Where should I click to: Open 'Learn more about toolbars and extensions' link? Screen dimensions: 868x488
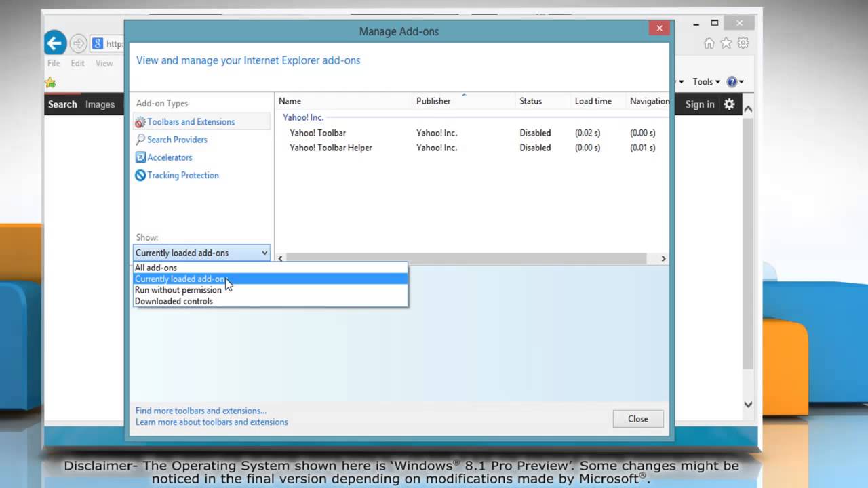pos(212,422)
